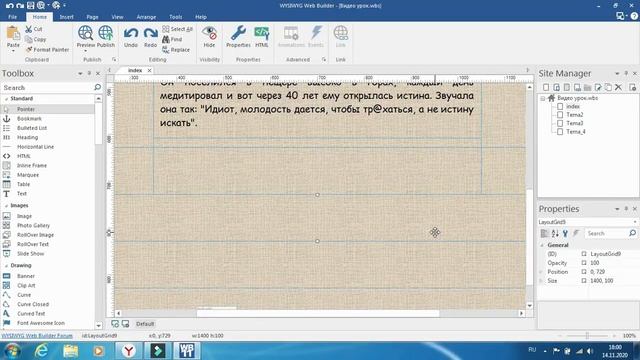
Task: Click the Publish globe icon
Action: click(x=105, y=33)
